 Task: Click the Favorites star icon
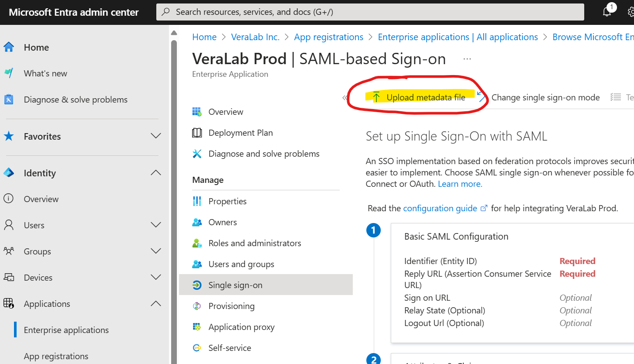coord(9,136)
